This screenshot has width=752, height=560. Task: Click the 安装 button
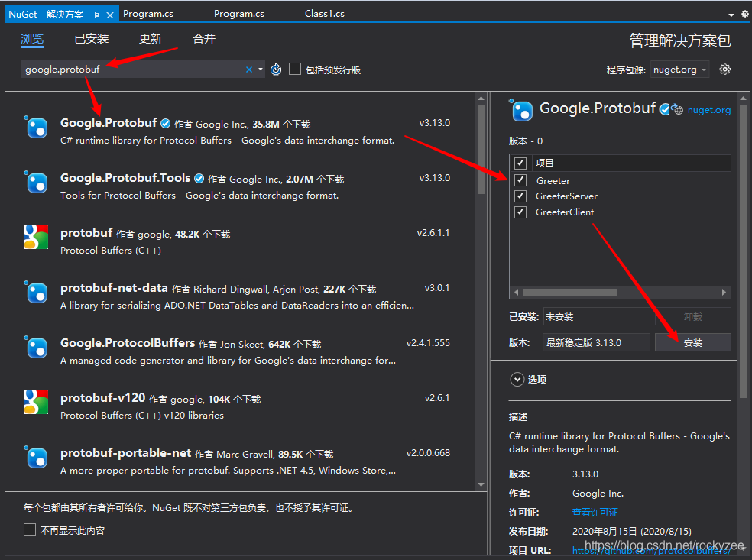click(692, 342)
